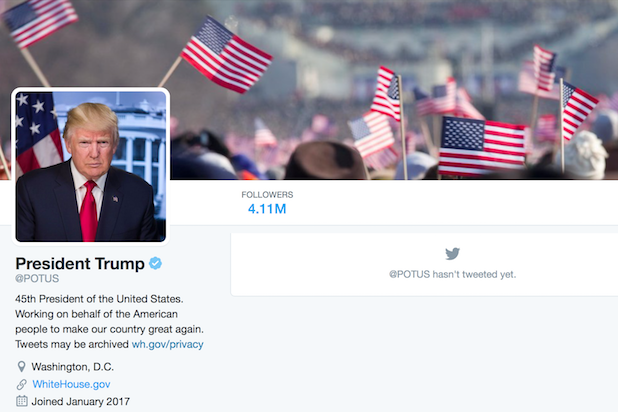Viewport: 618px width, 412px height.
Task: Click the "Tweets may be archived" text
Action: 72,344
